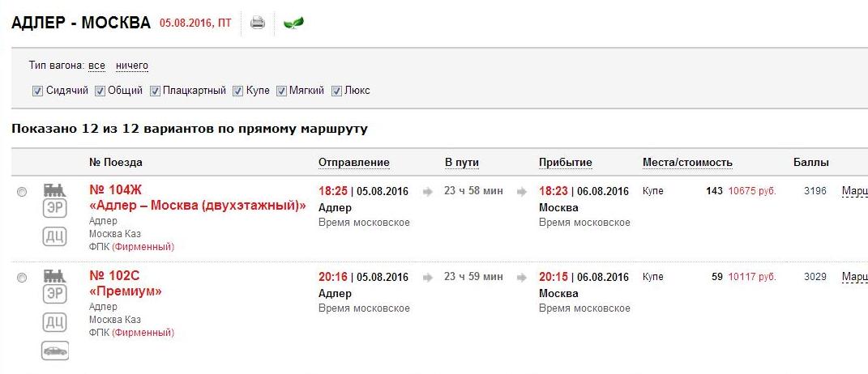Click ЭР icon for train 102С
Image resolution: width=868 pixels, height=374 pixels.
pos(54,296)
